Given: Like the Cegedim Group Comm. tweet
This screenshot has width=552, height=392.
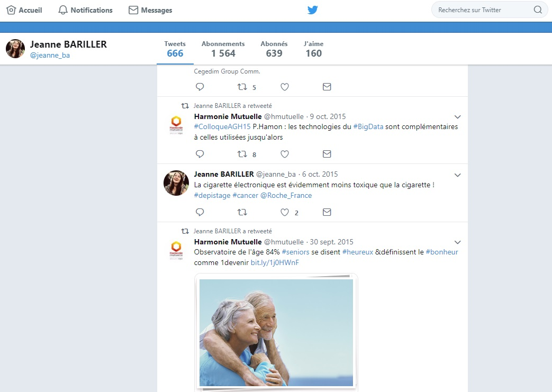Looking at the screenshot, I should tap(285, 87).
